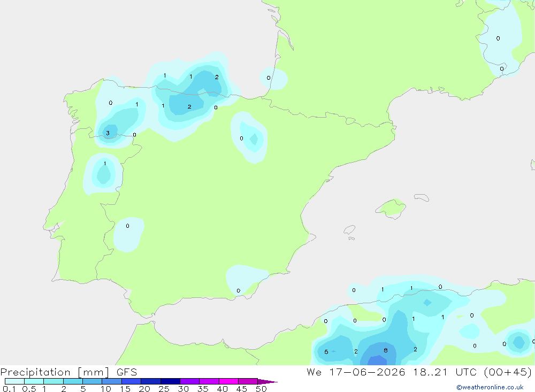
Task: Click the '50' legend scale label
Action: tap(261, 389)
